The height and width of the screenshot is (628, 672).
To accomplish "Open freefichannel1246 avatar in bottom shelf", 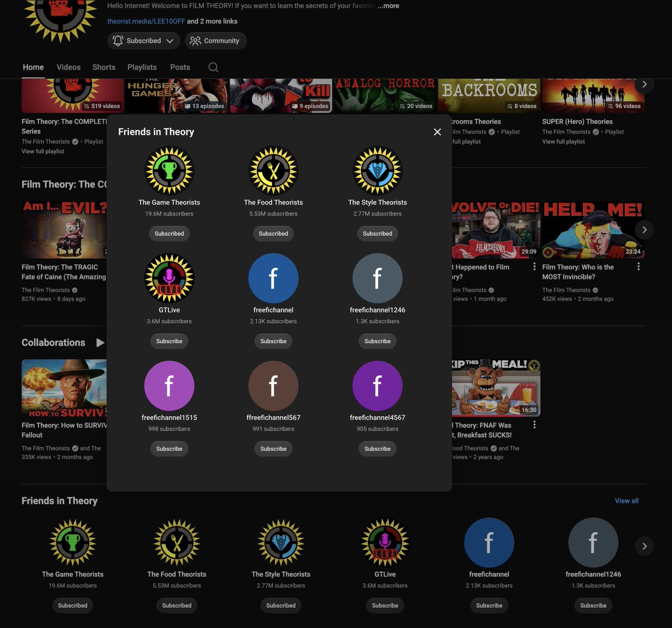I will (594, 543).
